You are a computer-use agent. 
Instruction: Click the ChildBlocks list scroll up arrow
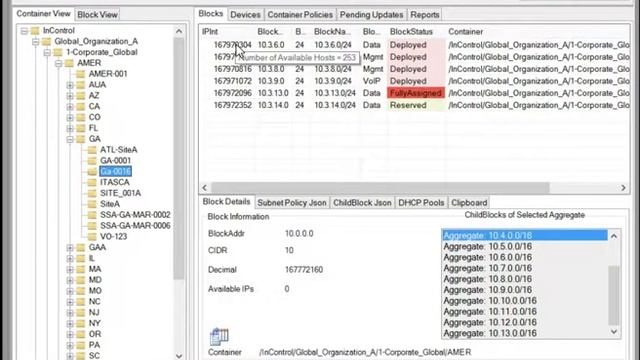click(614, 236)
